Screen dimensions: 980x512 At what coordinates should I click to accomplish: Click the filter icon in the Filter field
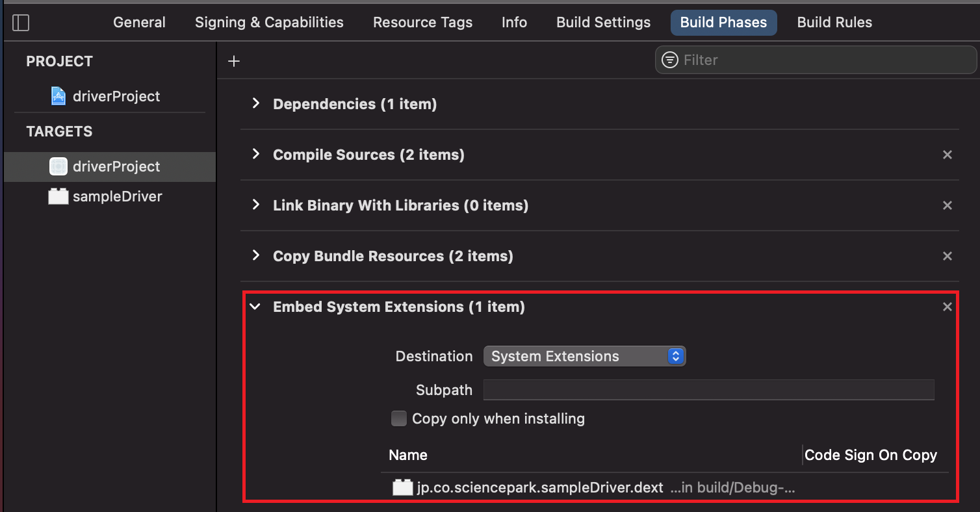669,60
